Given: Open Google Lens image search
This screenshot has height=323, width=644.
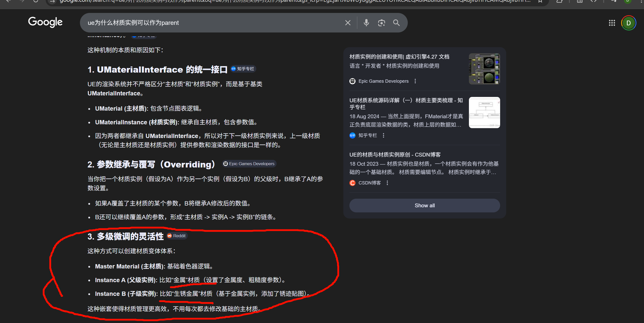Looking at the screenshot, I should [381, 23].
